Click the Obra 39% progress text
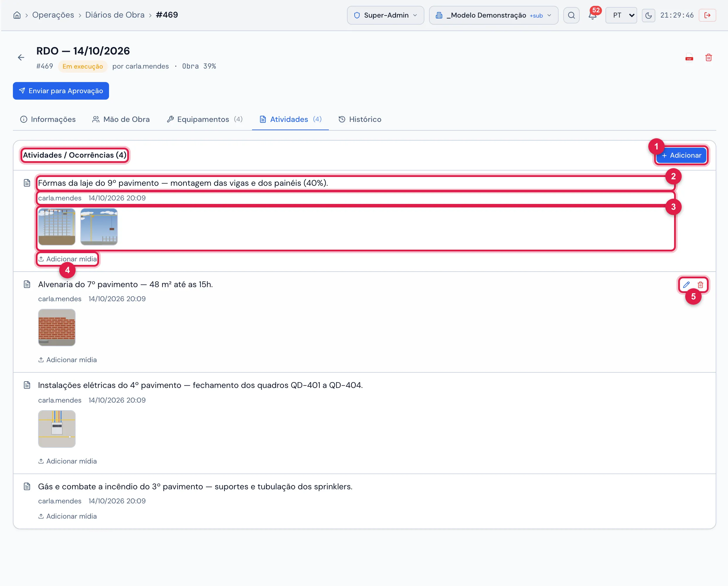This screenshot has width=728, height=586. pos(199,66)
